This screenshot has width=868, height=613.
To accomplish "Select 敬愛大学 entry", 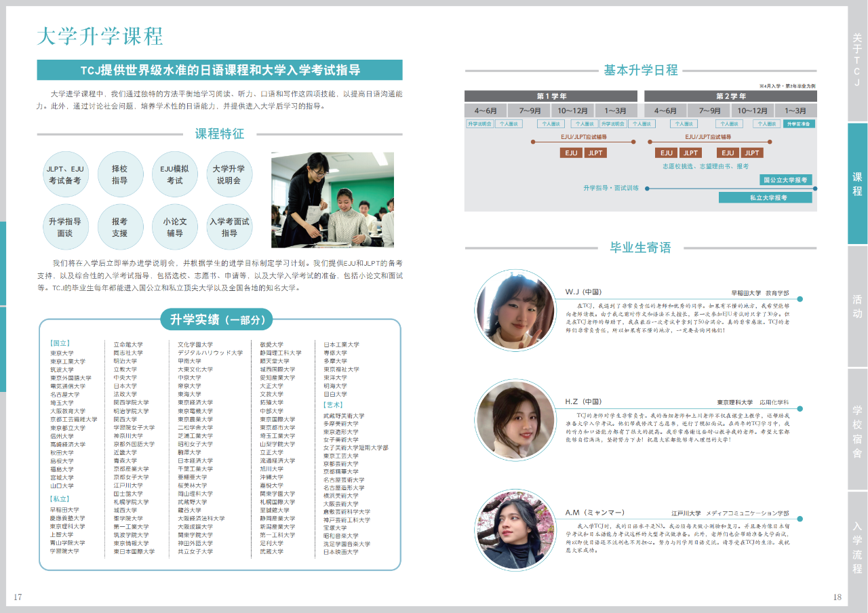I will [272, 344].
